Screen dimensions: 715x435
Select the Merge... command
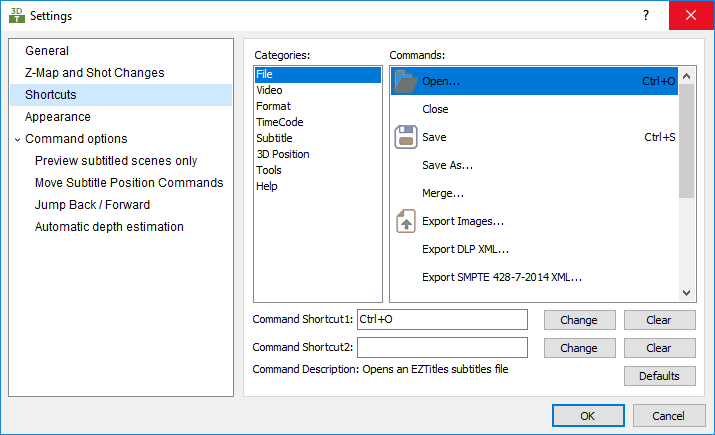tap(443, 193)
